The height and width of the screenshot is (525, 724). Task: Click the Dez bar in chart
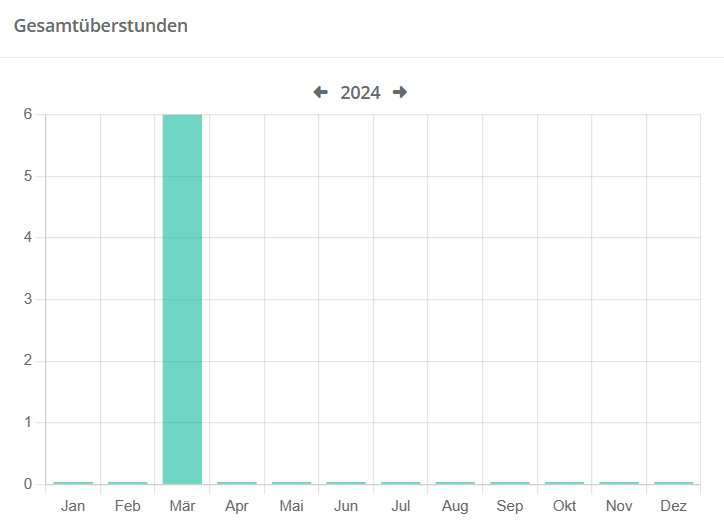coord(673,483)
